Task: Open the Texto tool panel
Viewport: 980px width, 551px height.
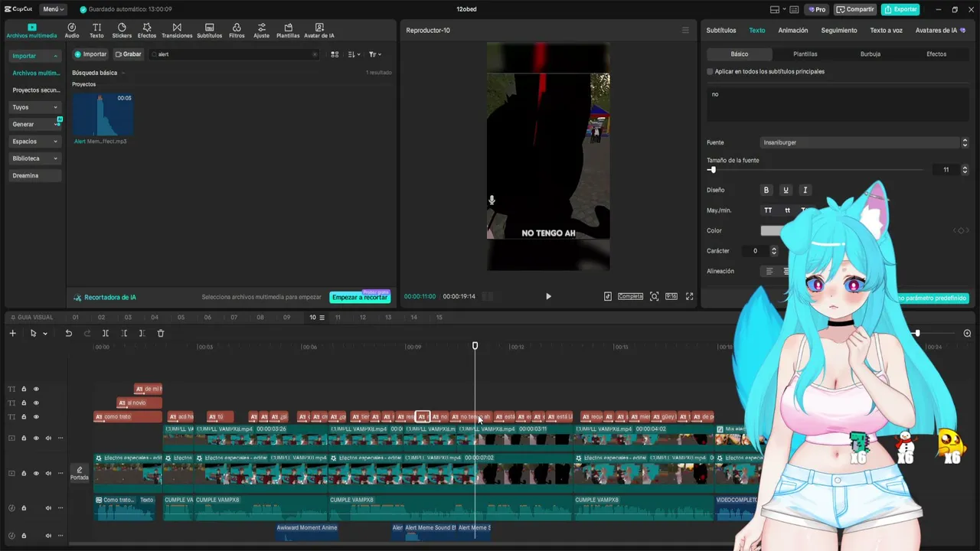Action: tap(96, 31)
